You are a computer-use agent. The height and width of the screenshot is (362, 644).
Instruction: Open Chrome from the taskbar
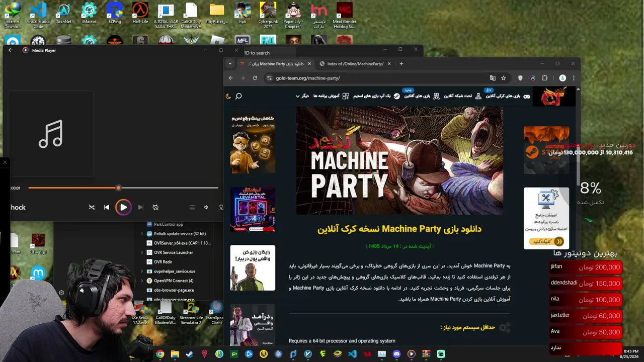click(160, 354)
